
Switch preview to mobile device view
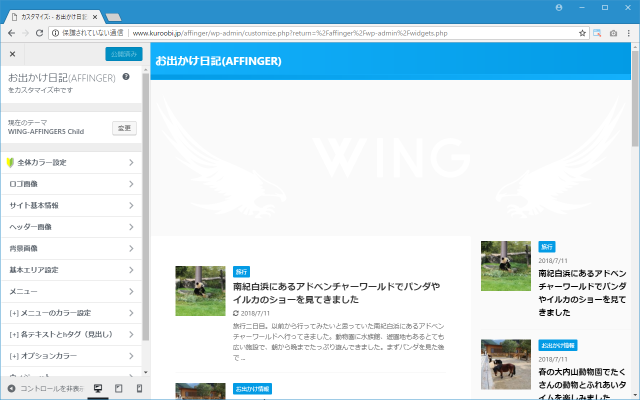138,388
